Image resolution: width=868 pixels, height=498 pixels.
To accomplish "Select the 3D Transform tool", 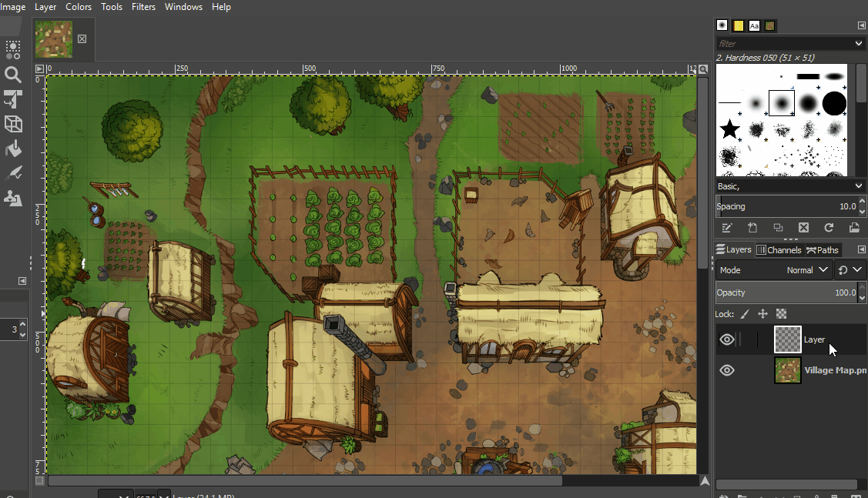I will (x=13, y=124).
